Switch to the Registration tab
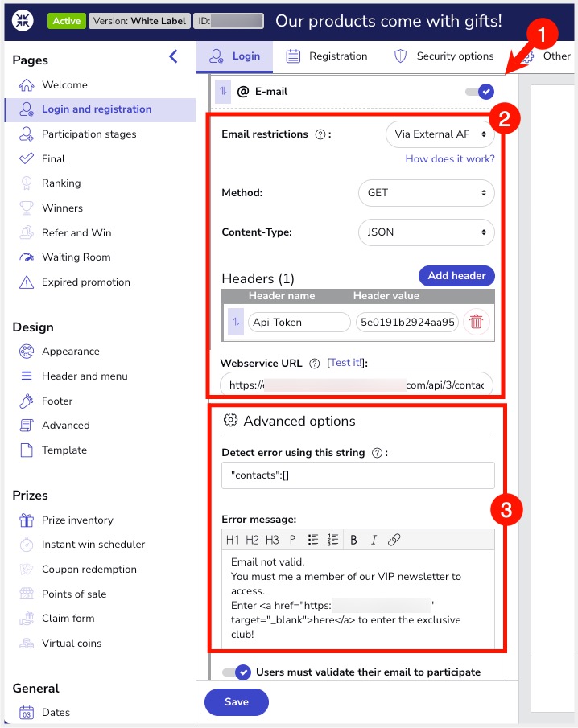This screenshot has height=728, width=578. pyautogui.click(x=327, y=56)
